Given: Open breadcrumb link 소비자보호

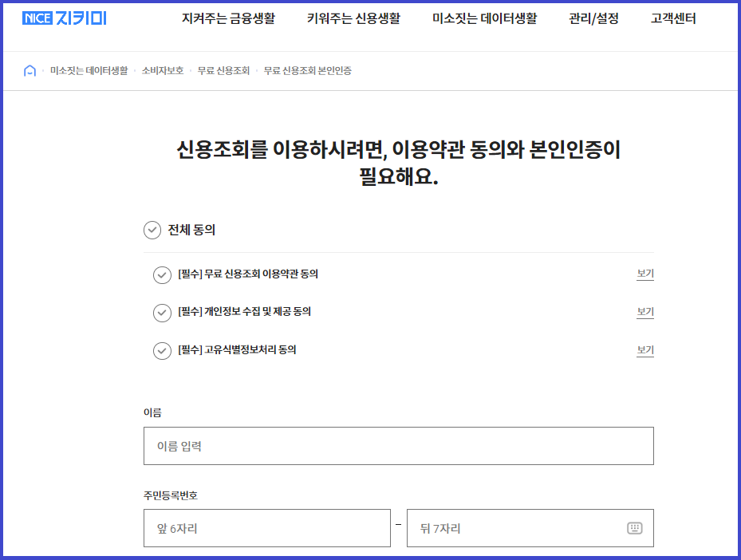Looking at the screenshot, I should pyautogui.click(x=163, y=71).
